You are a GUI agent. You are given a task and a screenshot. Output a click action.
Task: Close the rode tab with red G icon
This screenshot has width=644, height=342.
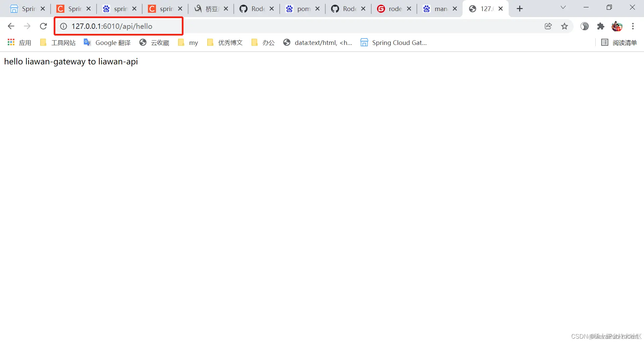pos(409,9)
